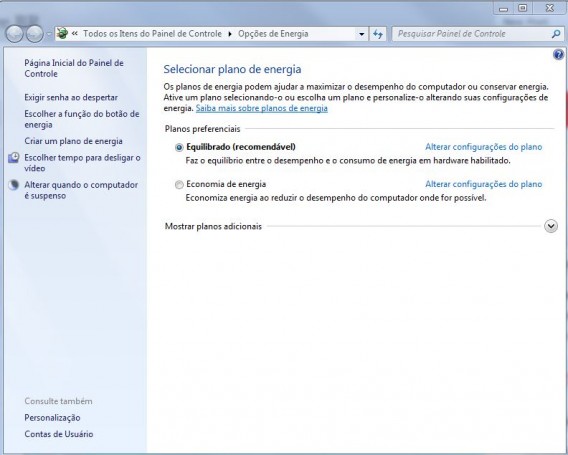Open the address bar history dropdown

pyautogui.click(x=362, y=34)
